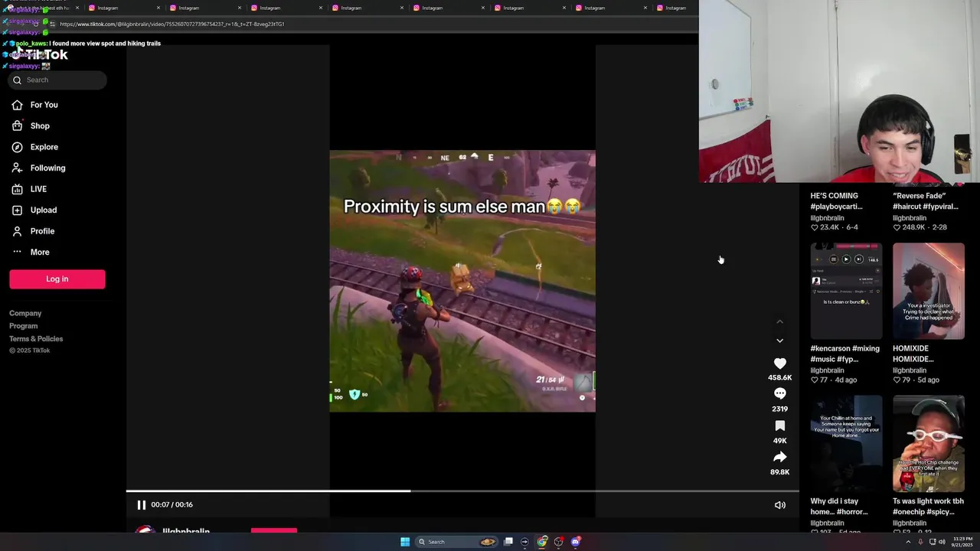Open Discord from the taskbar
The width and height of the screenshot is (980, 551).
coord(576,542)
